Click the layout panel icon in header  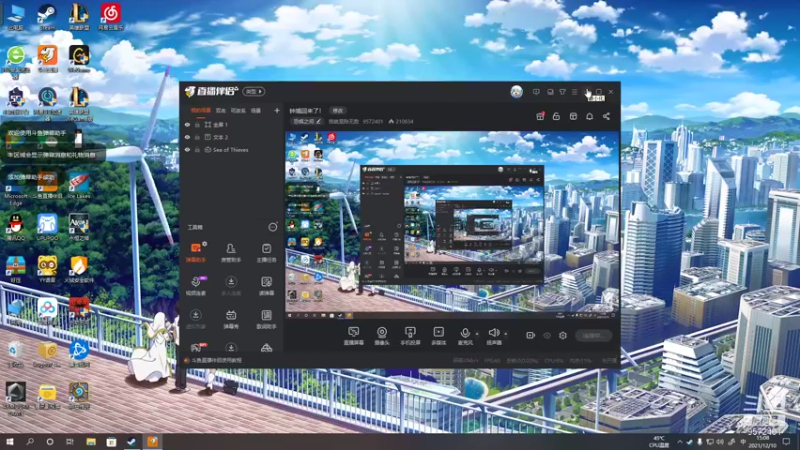573,116
